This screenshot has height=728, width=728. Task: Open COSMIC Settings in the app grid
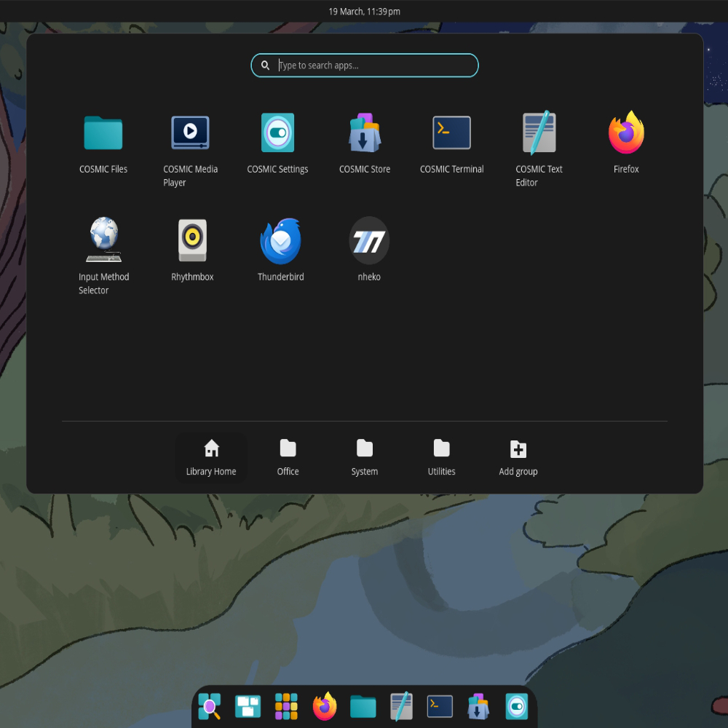(x=277, y=144)
